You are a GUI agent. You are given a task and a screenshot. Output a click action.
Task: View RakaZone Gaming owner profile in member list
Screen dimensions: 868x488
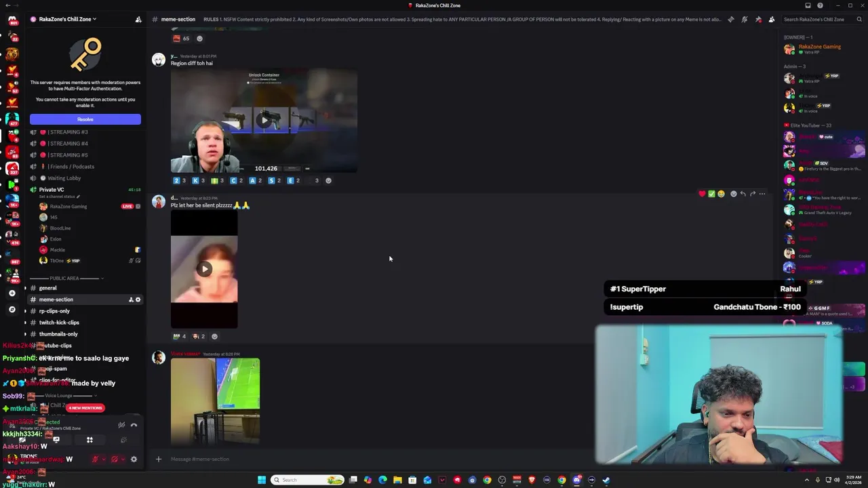tap(820, 49)
